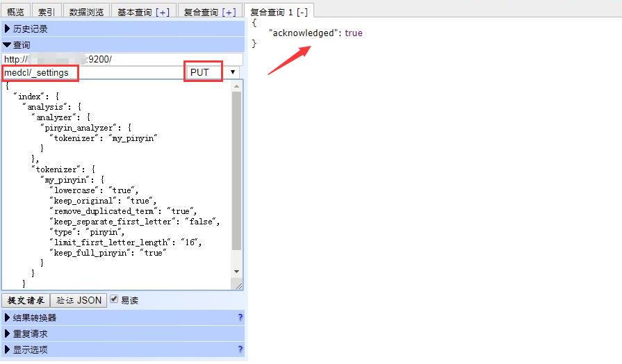This screenshot has width=622, height=364.
Task: Click the true value in response
Action: [x=354, y=33]
